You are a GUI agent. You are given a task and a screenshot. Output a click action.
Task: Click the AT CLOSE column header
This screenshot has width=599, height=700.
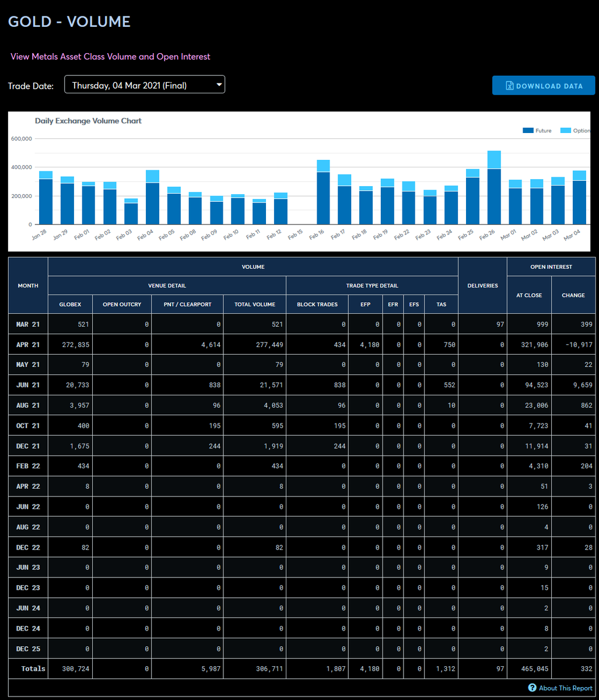point(529,295)
